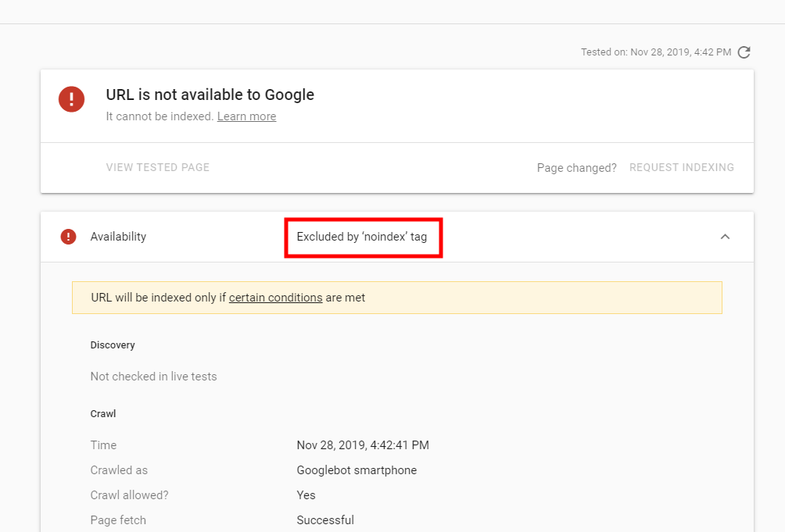Click Request Indexing button
This screenshot has height=532, width=785.
tap(681, 167)
